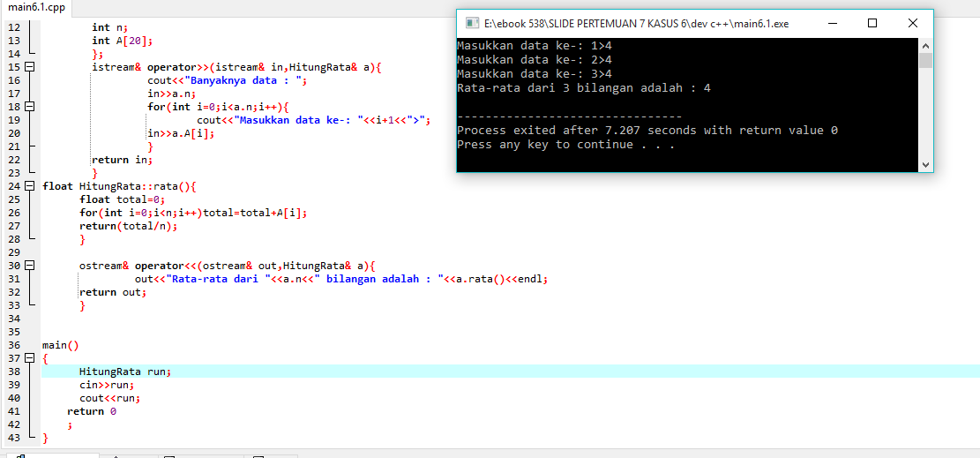The image size is (980, 458).
Task: Select the main6.1.cpp editor tab
Action: (x=35, y=8)
